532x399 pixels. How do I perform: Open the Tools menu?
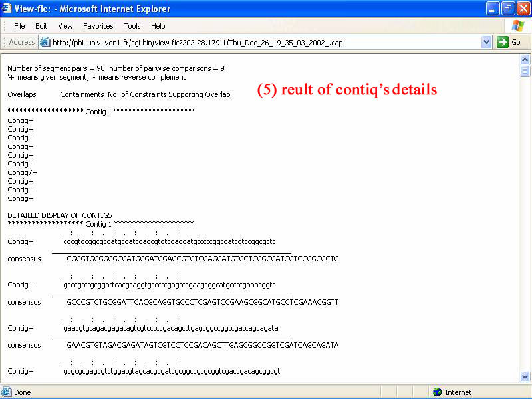[x=132, y=26]
